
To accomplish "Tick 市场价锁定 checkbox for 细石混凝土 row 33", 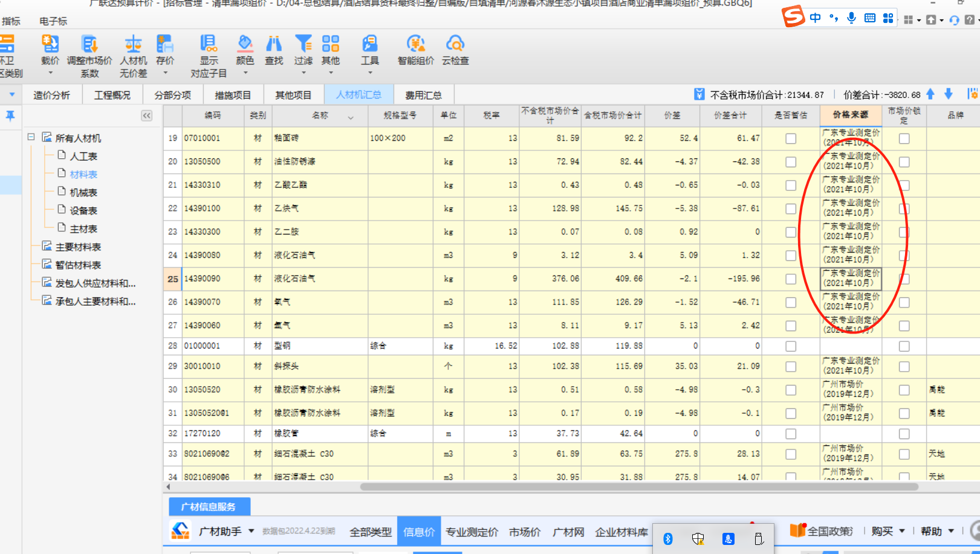I will coord(904,454).
